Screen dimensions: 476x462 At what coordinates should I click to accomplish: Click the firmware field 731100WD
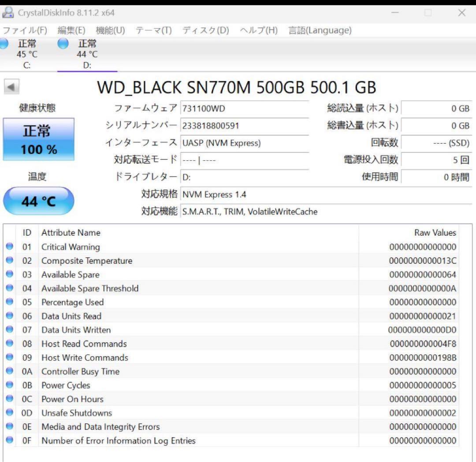244,109
